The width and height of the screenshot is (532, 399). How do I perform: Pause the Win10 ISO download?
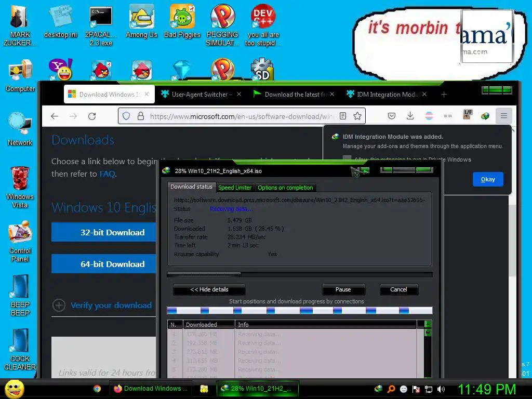(x=343, y=289)
